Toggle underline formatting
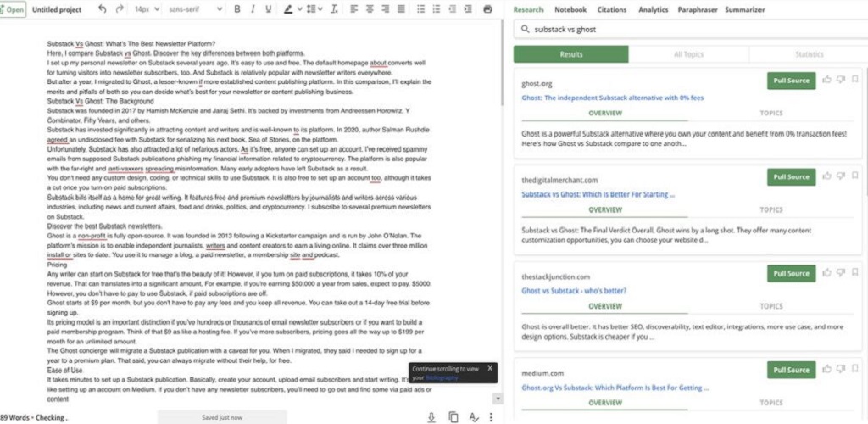Viewport: 868px width, 424px height. click(269, 9)
